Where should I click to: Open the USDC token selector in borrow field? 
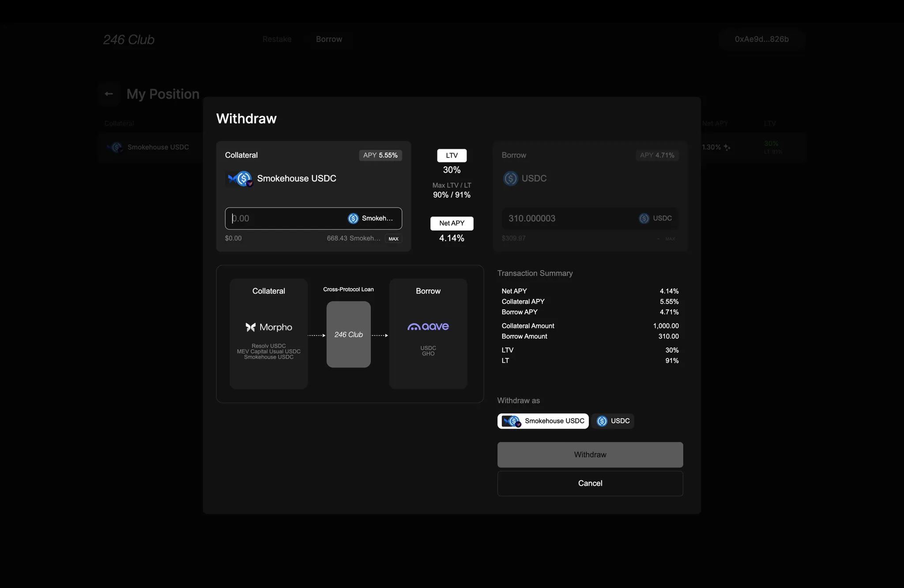[x=655, y=219]
